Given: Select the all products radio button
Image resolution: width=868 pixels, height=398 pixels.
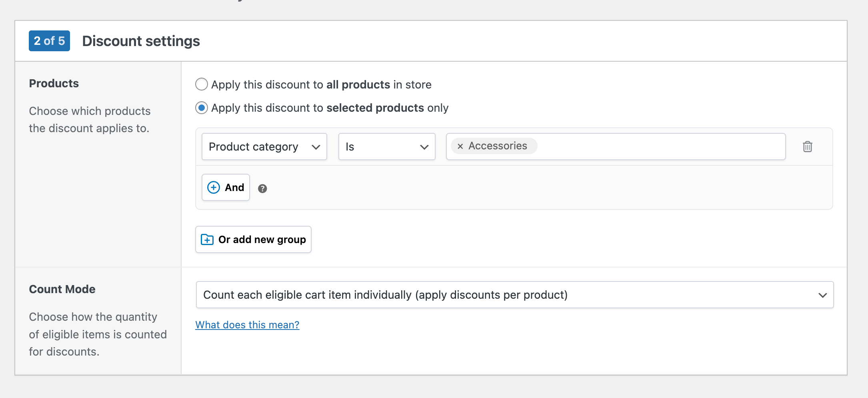Looking at the screenshot, I should 202,84.
